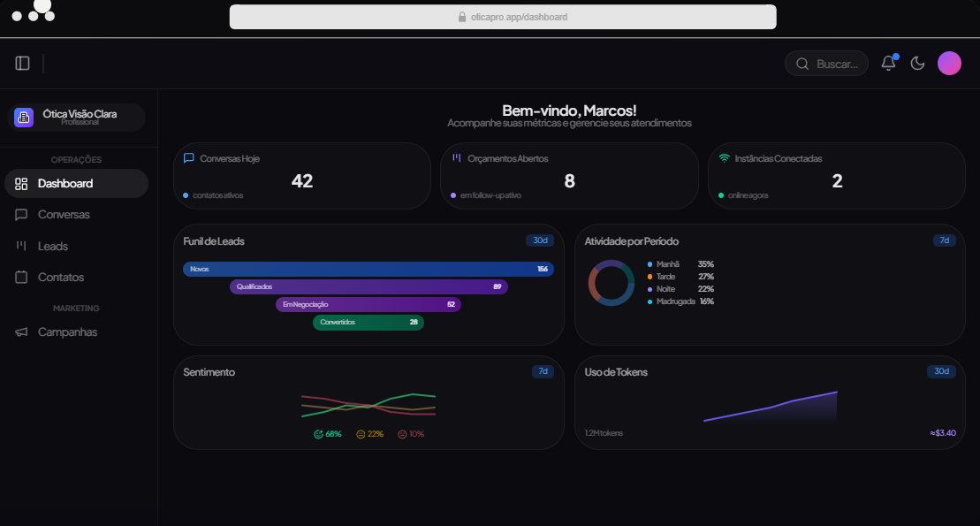Screen dimensions: 980x526
Task: Open the profile avatar in the top bar
Action: click(949, 63)
